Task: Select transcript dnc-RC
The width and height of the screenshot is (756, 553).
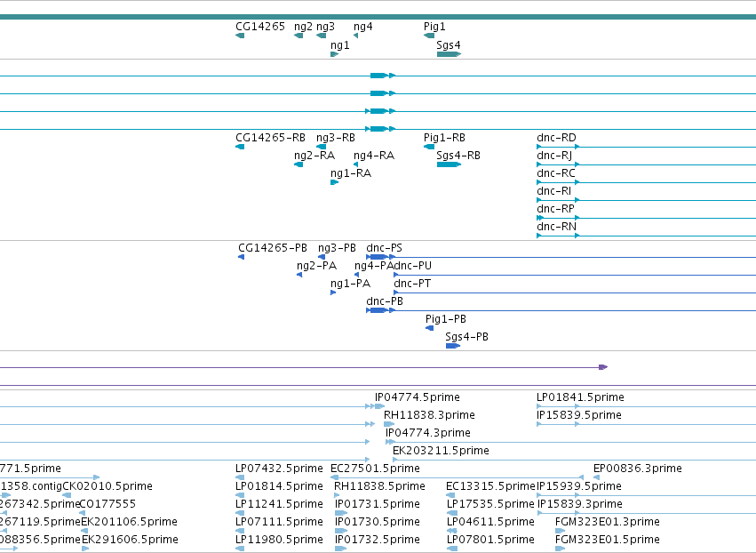Action: (556, 173)
